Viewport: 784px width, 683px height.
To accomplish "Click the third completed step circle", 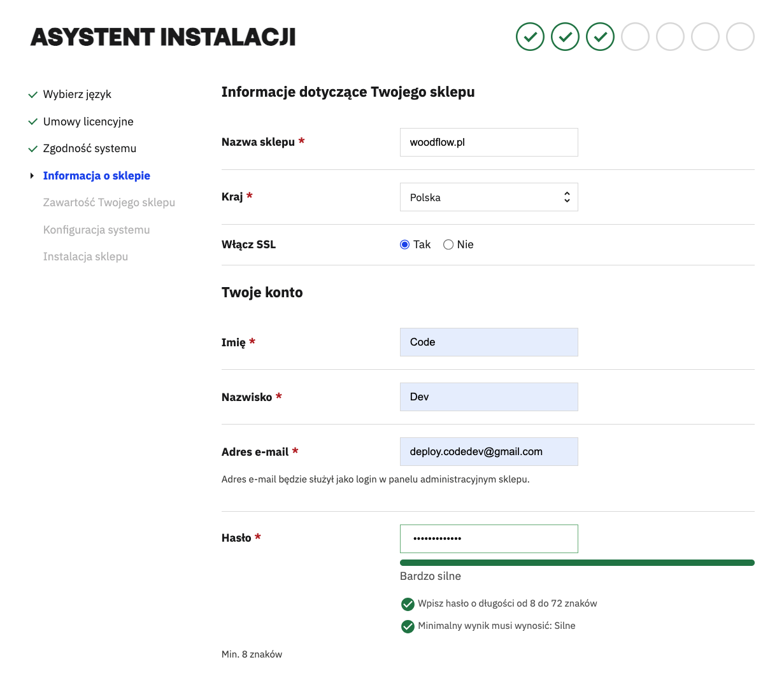I will (x=600, y=37).
